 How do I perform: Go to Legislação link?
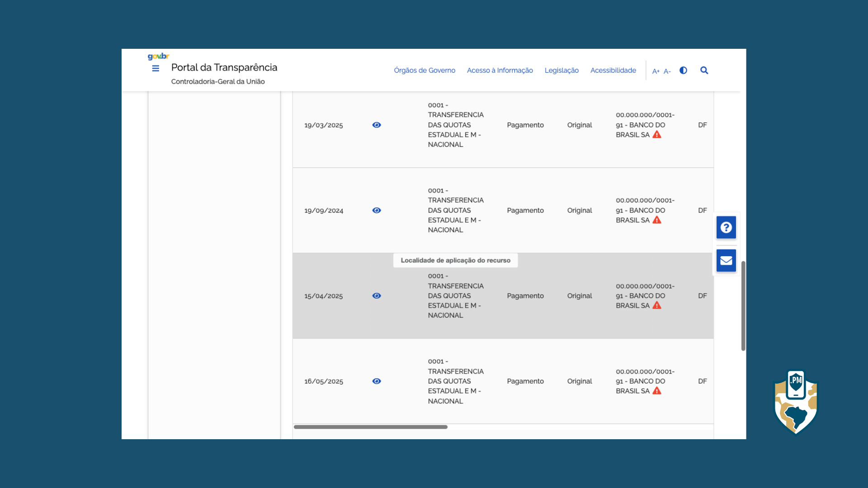coord(561,70)
